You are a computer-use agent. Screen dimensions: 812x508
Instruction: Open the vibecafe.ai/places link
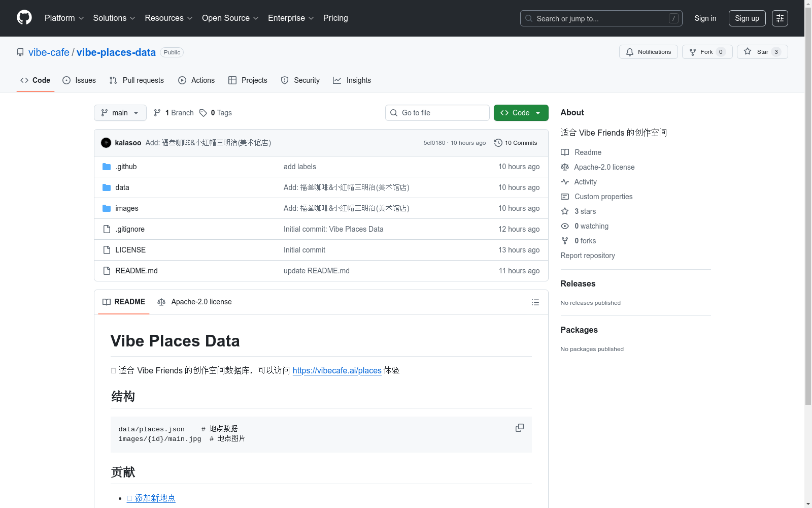pos(337,370)
